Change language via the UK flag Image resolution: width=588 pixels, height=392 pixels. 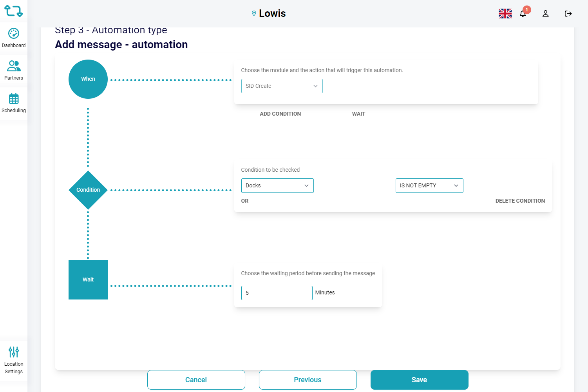pos(505,14)
